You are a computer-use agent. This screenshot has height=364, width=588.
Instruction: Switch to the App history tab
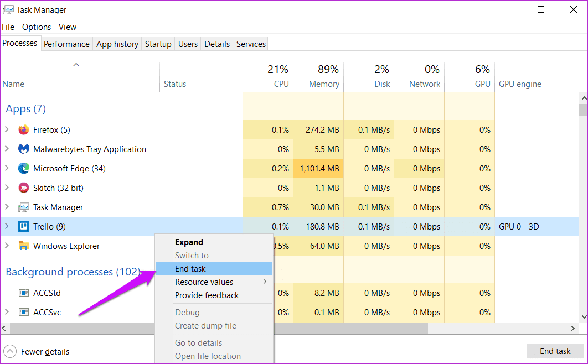coord(117,44)
